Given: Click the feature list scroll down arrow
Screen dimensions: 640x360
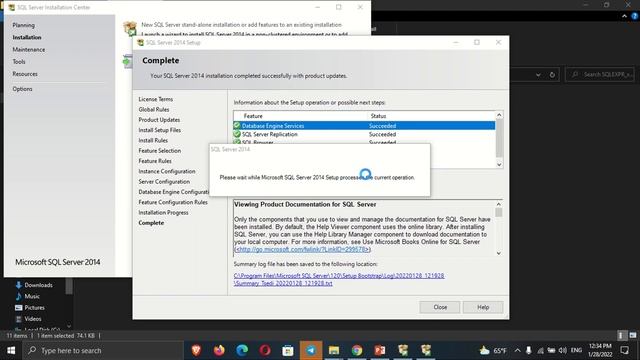Looking at the screenshot, I should pyautogui.click(x=499, y=164).
